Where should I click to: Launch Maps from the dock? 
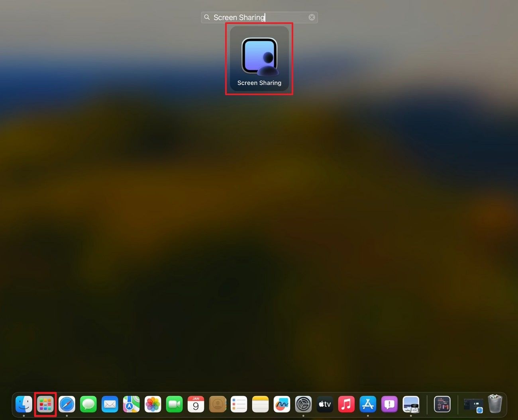pos(131,404)
